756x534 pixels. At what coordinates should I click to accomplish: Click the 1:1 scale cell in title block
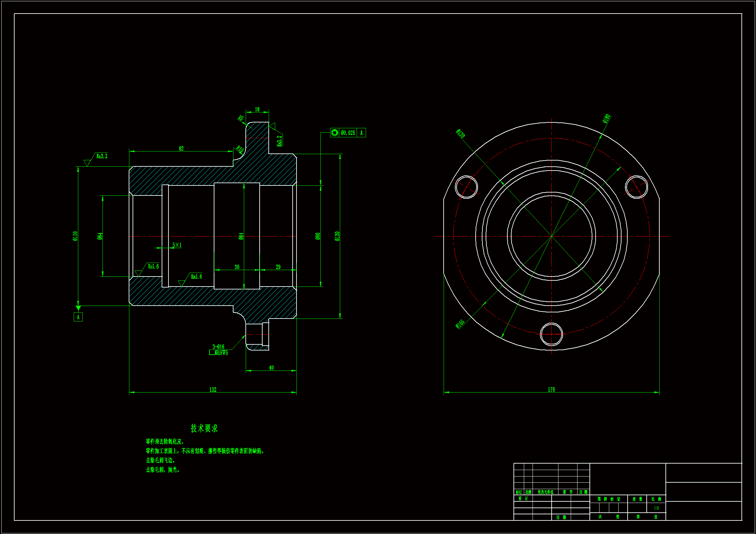pyautogui.click(x=656, y=508)
